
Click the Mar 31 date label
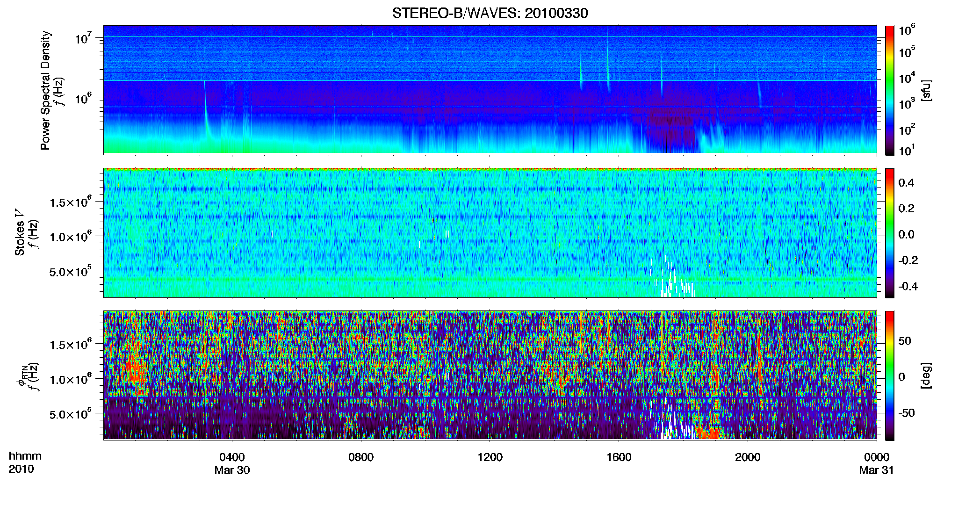coord(876,470)
